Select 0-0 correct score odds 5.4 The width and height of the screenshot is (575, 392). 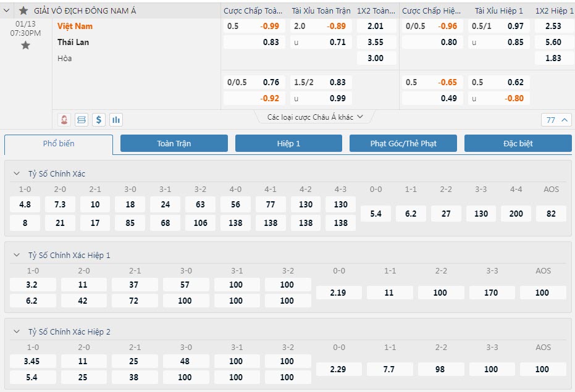tap(376, 214)
